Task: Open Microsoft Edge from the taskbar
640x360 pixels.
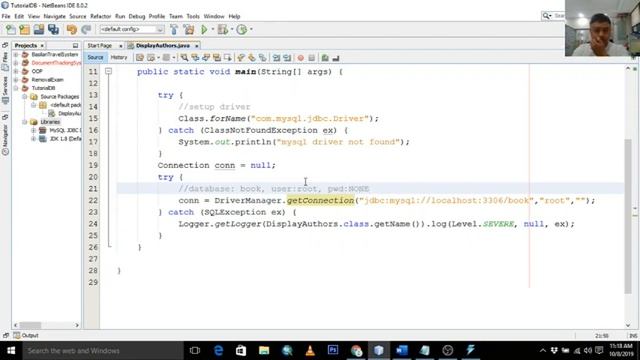Action: click(x=218, y=351)
